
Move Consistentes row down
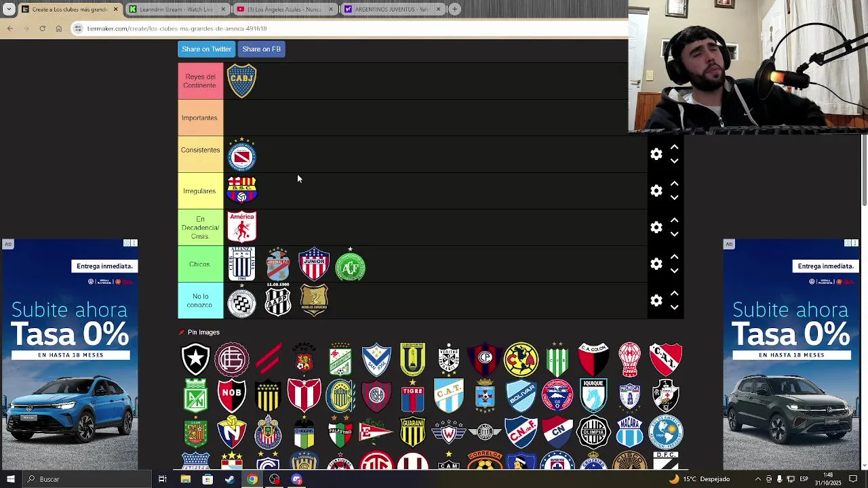pos(674,161)
